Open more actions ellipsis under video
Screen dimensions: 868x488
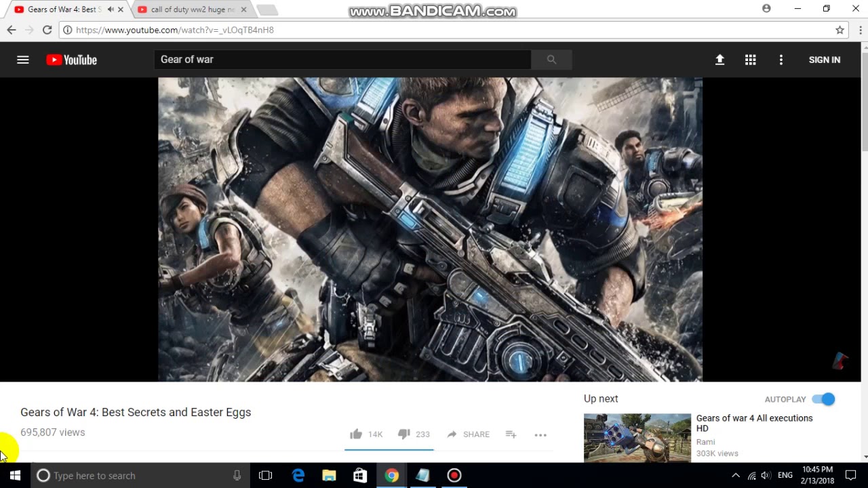pos(540,434)
